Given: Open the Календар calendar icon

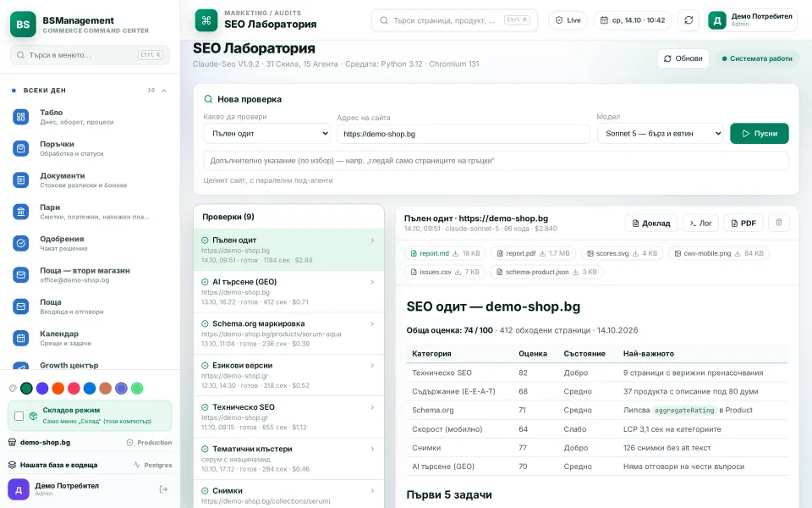Looking at the screenshot, I should [x=20, y=338].
